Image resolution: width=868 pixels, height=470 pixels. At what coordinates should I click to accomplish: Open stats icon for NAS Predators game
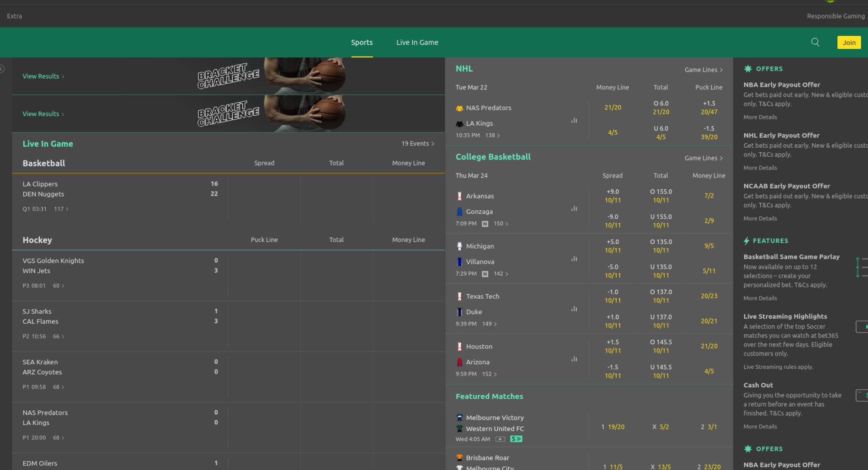tap(574, 120)
